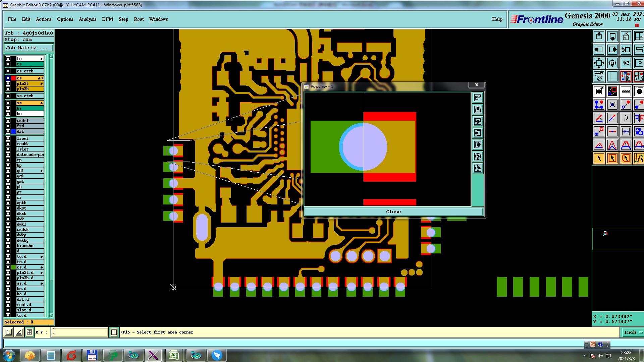The height and width of the screenshot is (362, 644).
Task: Select the single arrow selection tool
Action: click(599, 158)
